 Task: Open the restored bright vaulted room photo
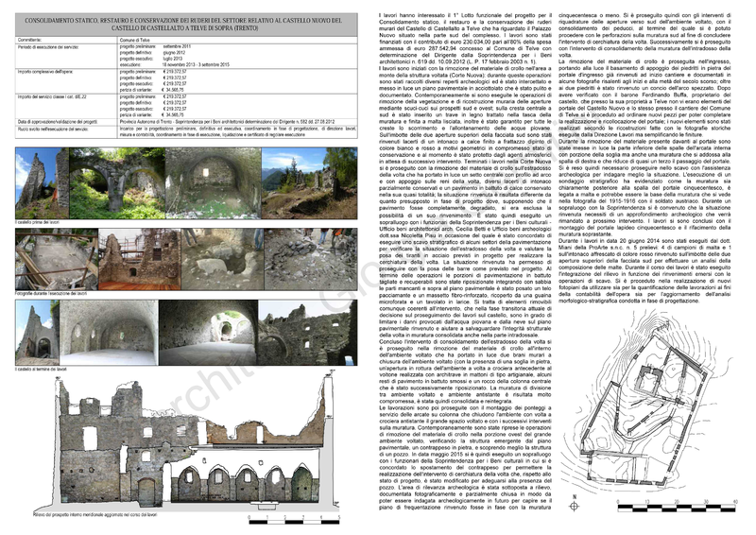(109, 333)
